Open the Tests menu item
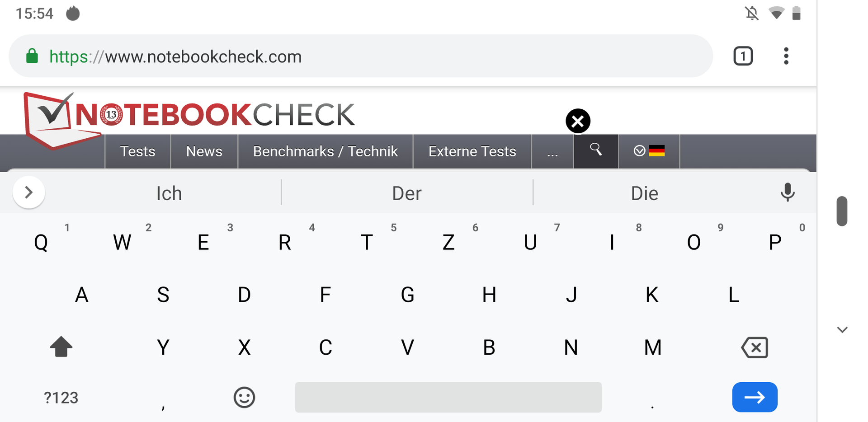This screenshot has height=422, width=868. coord(137,151)
